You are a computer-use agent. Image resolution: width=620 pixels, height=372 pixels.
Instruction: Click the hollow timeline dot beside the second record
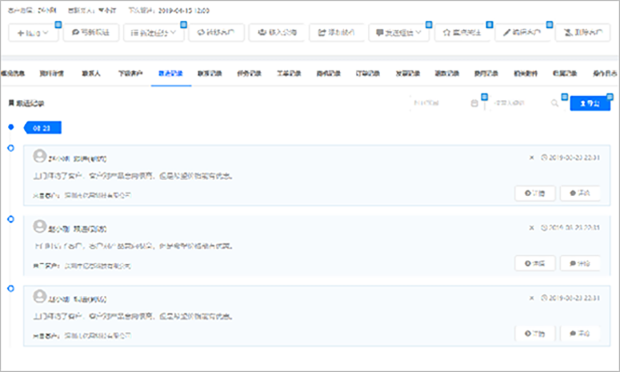click(x=11, y=219)
